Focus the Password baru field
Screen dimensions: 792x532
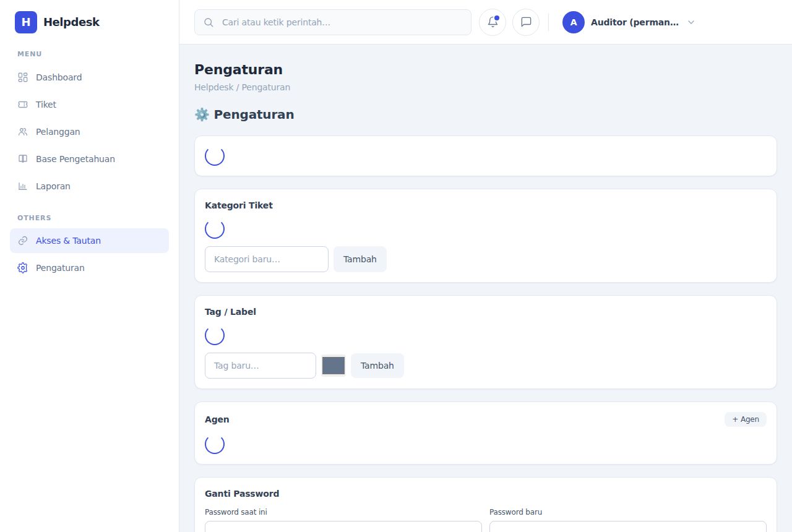point(628,526)
